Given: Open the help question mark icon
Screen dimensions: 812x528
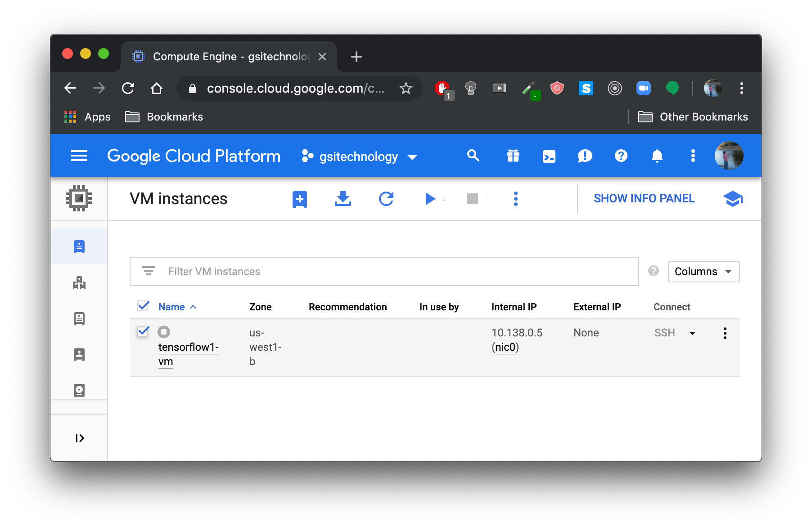Looking at the screenshot, I should pos(621,156).
